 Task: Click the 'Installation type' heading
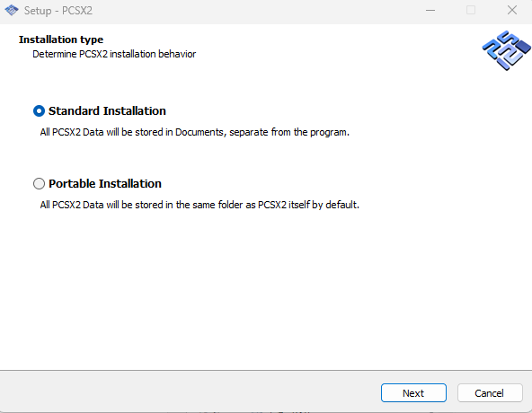pyautogui.click(x=61, y=40)
